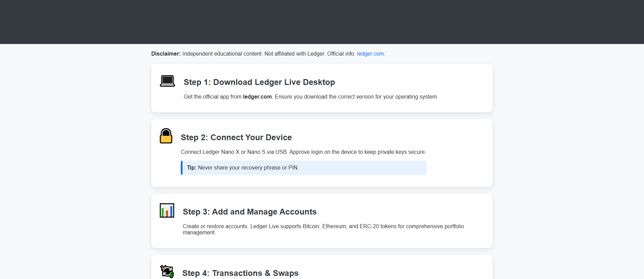Click the "Connect Ledger Nano X or Nano S" description
The image size is (644, 279).
pos(303,152)
